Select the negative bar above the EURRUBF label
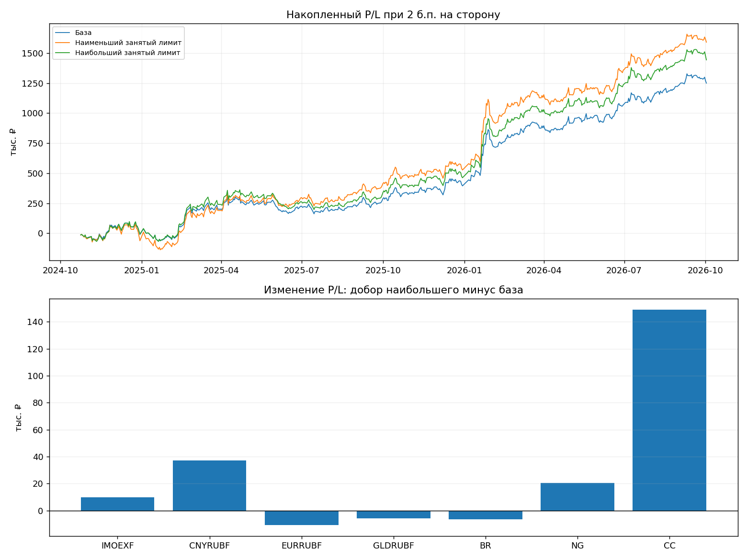The image size is (747, 560). (x=302, y=518)
